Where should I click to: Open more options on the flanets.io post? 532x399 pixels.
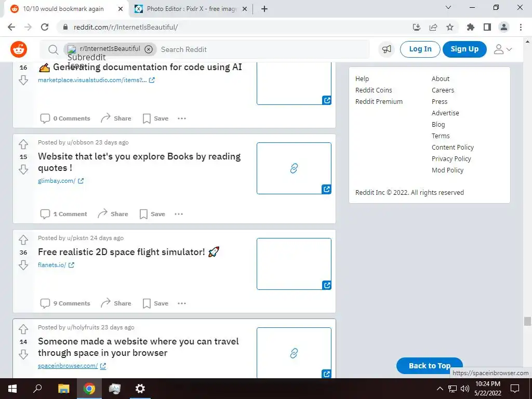tap(182, 303)
